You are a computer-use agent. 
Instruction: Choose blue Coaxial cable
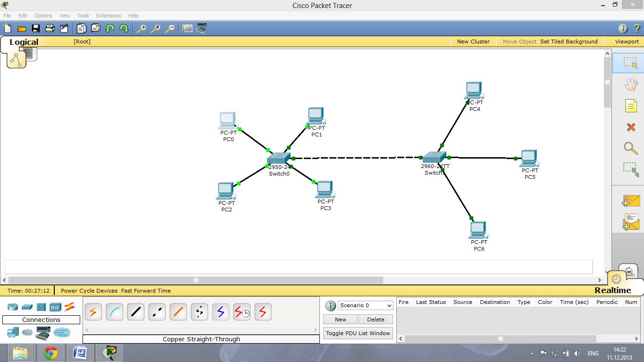220,312
